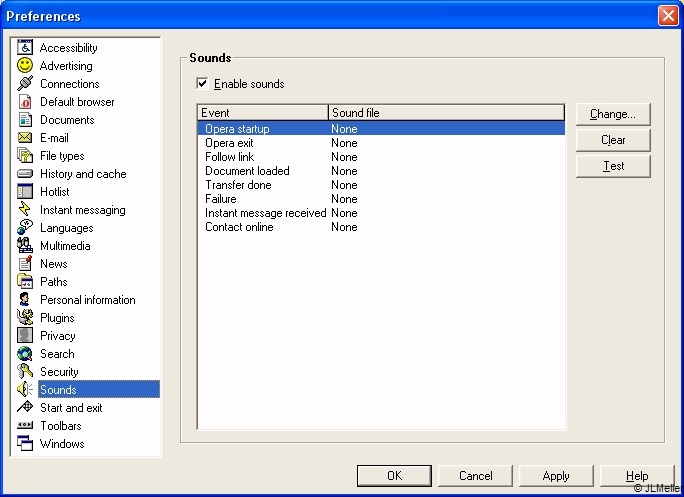This screenshot has height=497, width=684.
Task: Click the Documents page icon
Action: click(25, 120)
